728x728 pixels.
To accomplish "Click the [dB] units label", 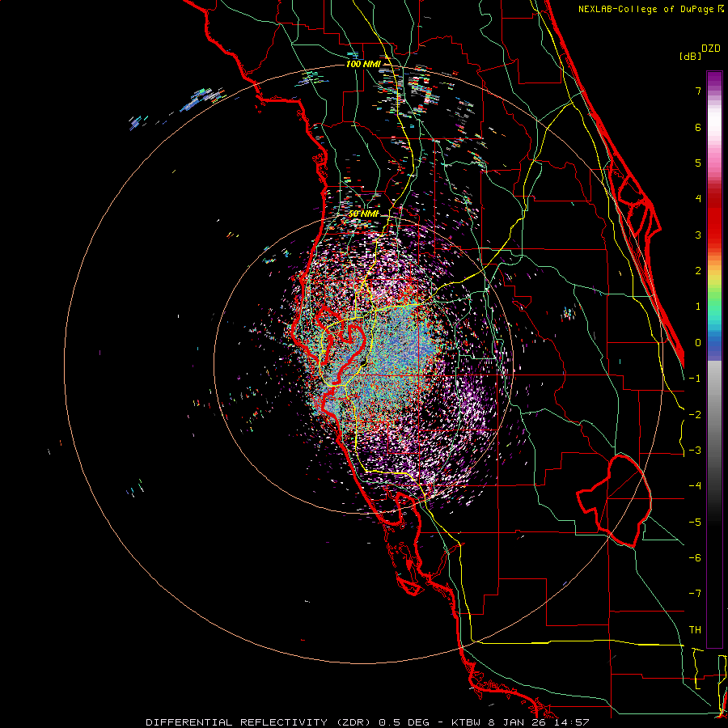I will pos(691,56).
